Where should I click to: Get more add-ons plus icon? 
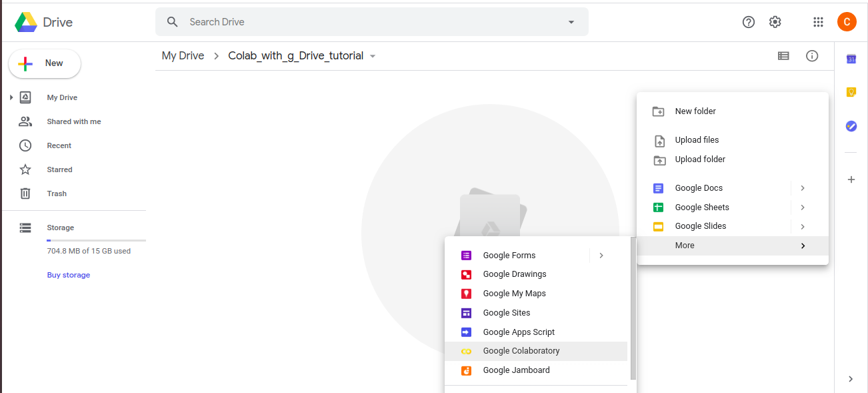tap(851, 179)
